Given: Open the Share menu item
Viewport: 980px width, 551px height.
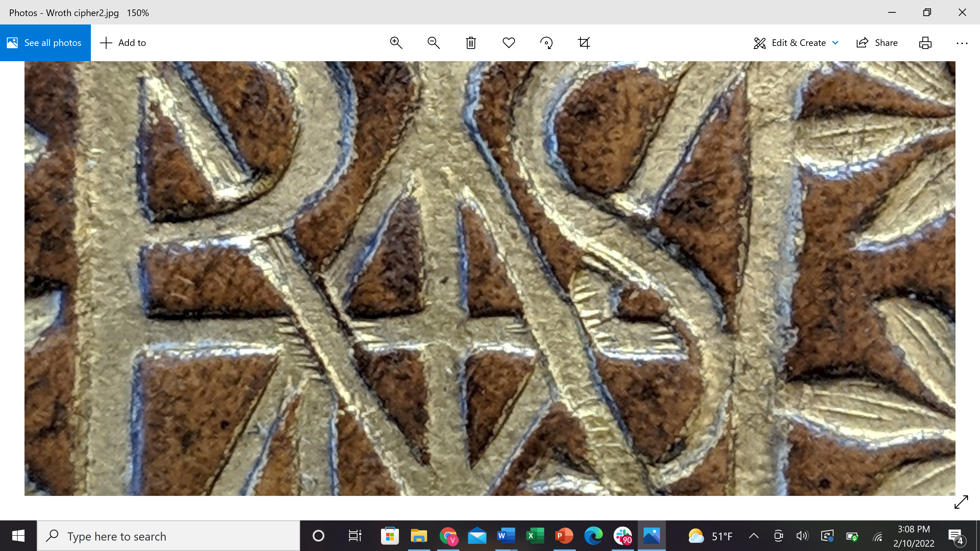Looking at the screenshot, I should (877, 43).
